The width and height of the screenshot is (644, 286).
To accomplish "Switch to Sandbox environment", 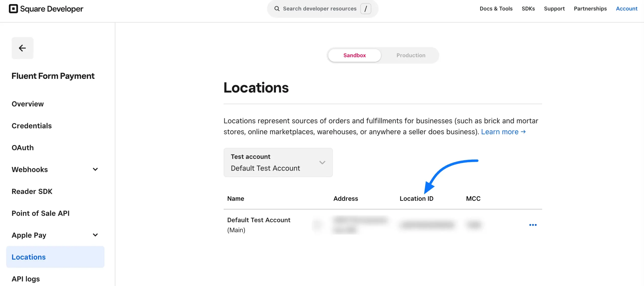I will pos(354,55).
